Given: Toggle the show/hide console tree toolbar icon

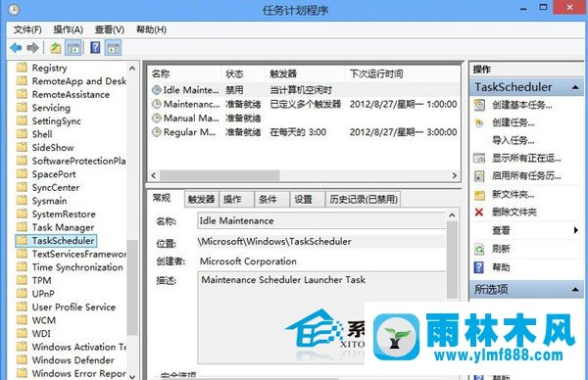Looking at the screenshot, I should (x=73, y=48).
